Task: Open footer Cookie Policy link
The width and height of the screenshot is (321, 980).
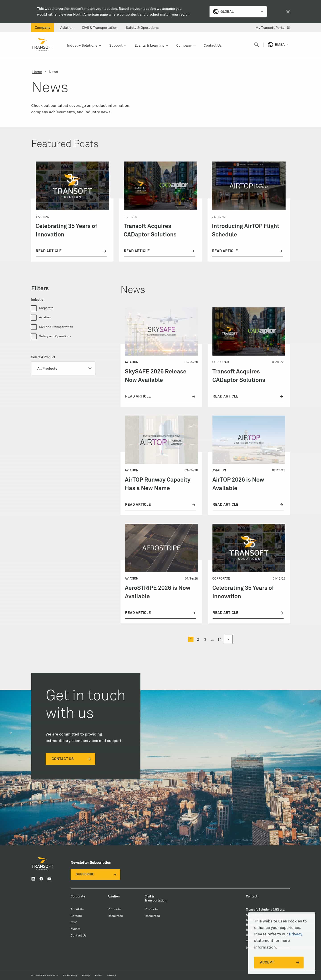Action: (x=70, y=975)
